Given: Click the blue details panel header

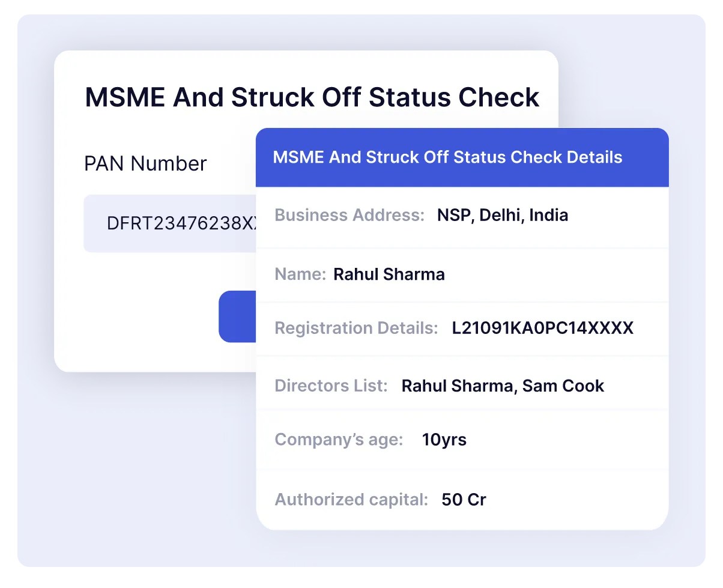Looking at the screenshot, I should tap(462, 157).
